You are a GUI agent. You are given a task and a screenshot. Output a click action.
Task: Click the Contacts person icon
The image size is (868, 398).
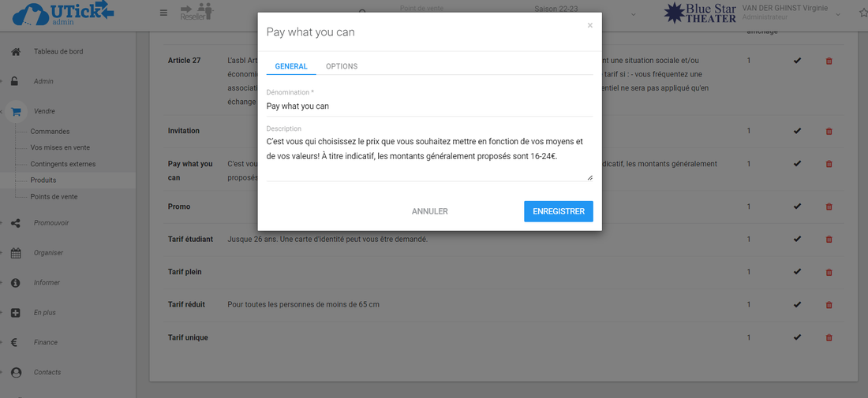16,373
